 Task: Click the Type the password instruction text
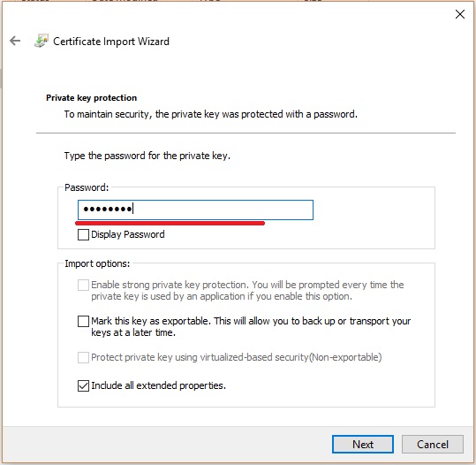[x=147, y=156]
